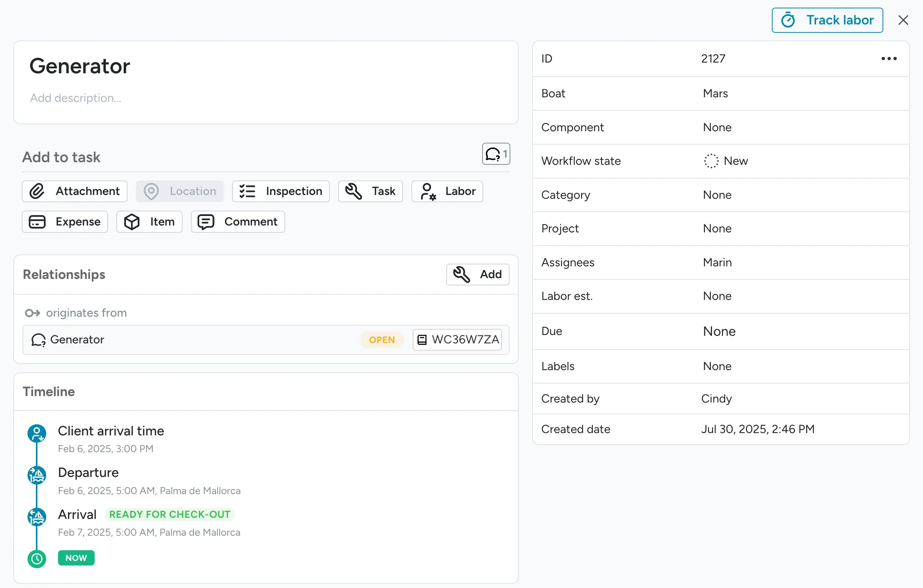Click the Task wrench icon
This screenshot has height=588, width=923.
[353, 191]
